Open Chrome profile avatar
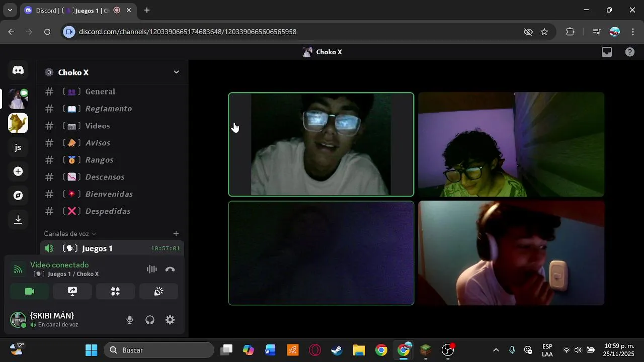Image resolution: width=644 pixels, height=362 pixels. pos(615,32)
